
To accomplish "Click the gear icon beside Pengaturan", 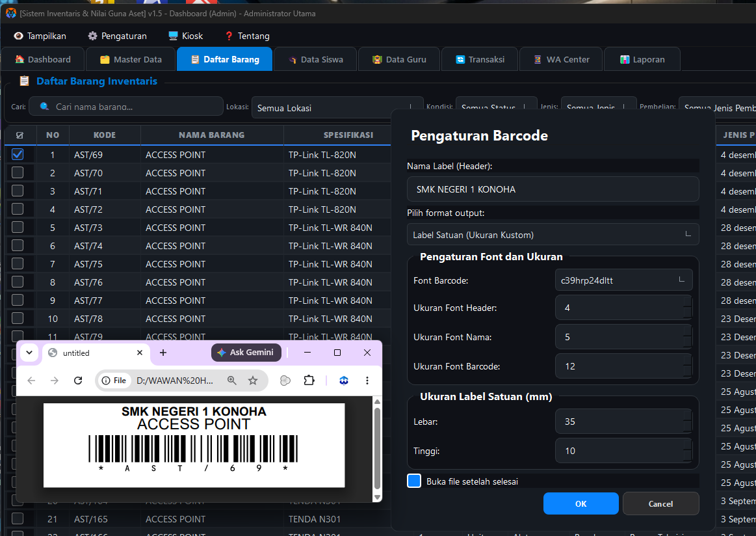I will click(92, 36).
